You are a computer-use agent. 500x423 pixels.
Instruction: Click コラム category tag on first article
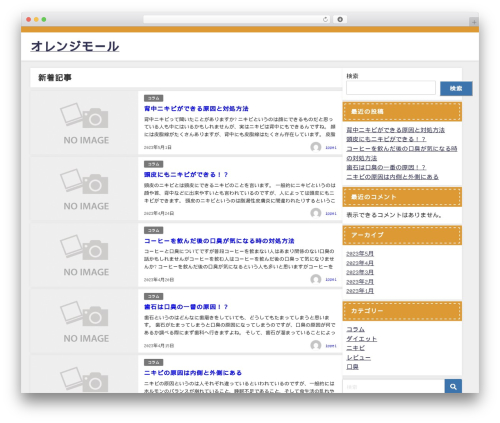pyautogui.click(x=154, y=98)
